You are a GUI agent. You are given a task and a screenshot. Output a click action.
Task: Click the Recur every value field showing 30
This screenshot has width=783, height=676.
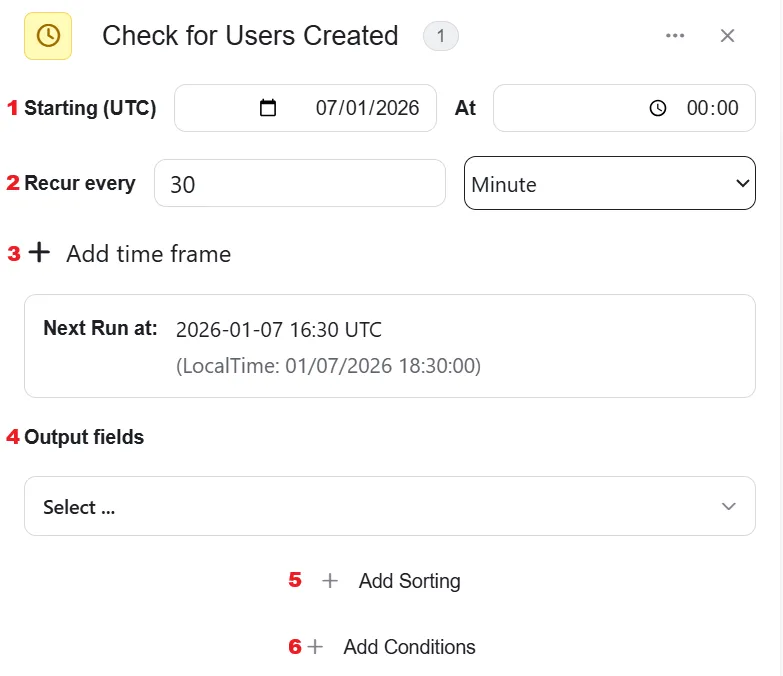point(300,183)
